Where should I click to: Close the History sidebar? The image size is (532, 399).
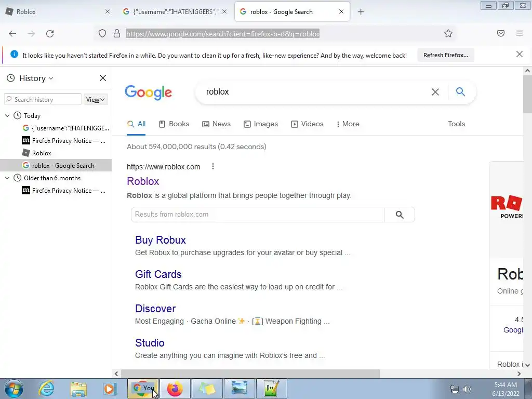(103, 78)
